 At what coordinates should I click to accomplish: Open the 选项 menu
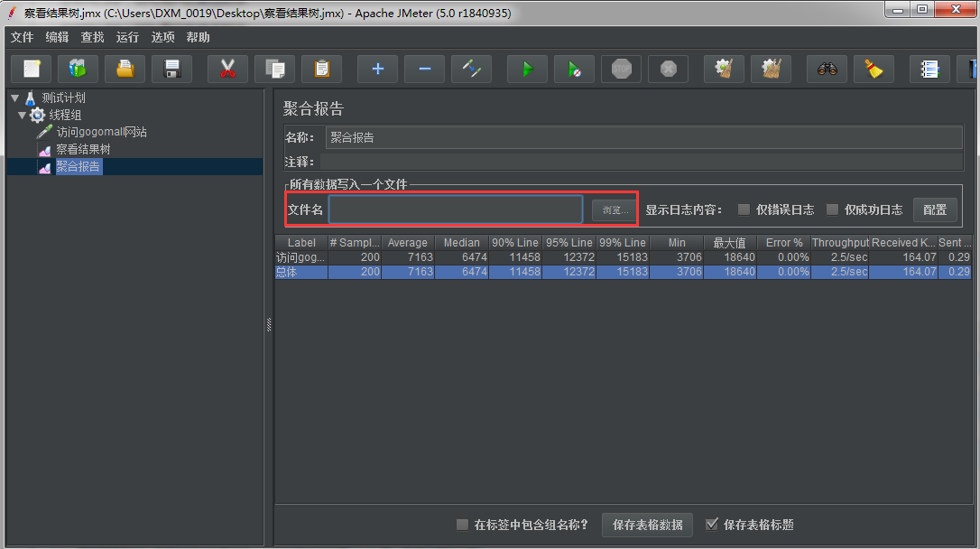point(162,38)
